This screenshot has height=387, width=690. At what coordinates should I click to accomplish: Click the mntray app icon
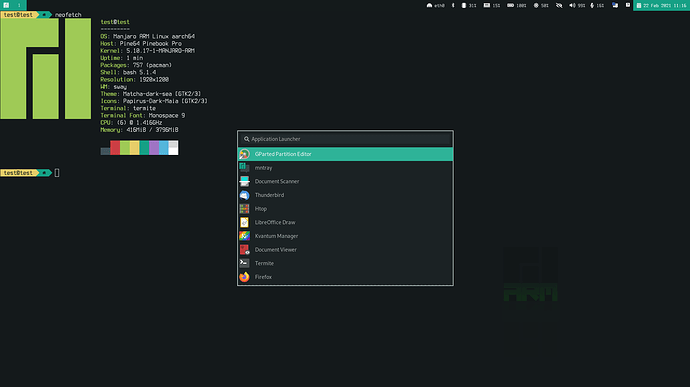(x=244, y=168)
